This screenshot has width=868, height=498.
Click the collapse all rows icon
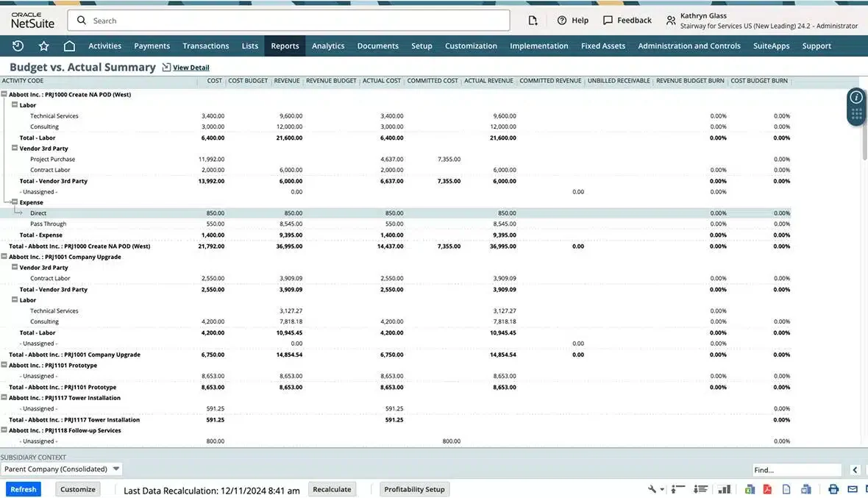pyautogui.click(x=678, y=489)
